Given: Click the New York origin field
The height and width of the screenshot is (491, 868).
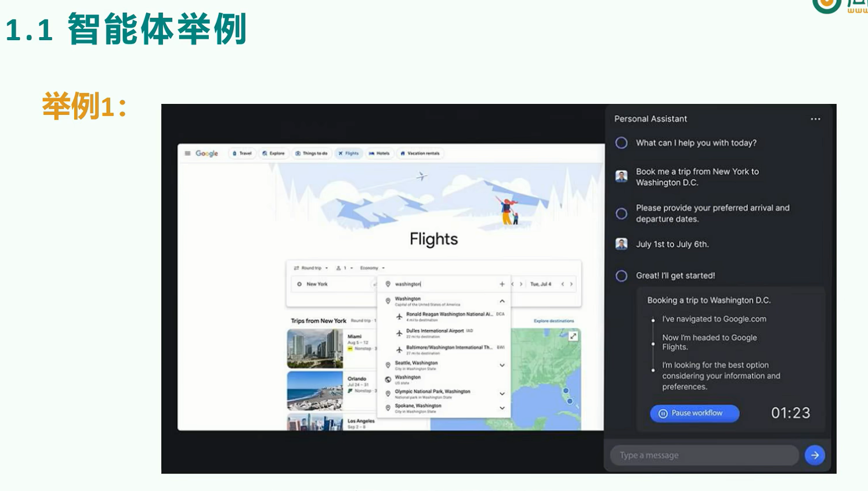Looking at the screenshot, I should click(334, 284).
